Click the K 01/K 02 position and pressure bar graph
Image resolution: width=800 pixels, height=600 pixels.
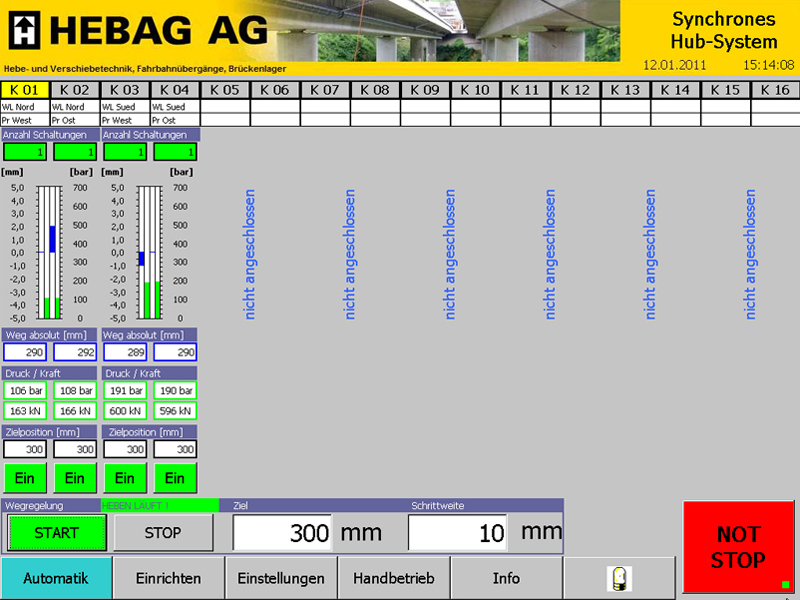pyautogui.click(x=49, y=253)
